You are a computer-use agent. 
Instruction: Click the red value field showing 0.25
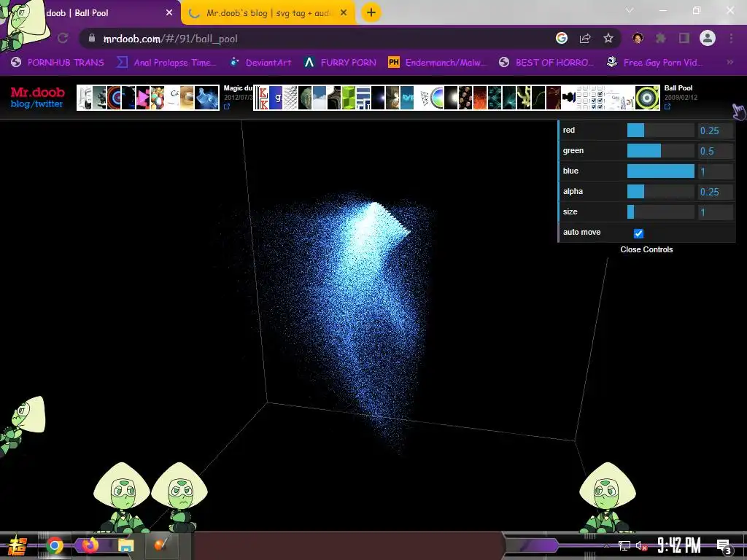coord(715,131)
